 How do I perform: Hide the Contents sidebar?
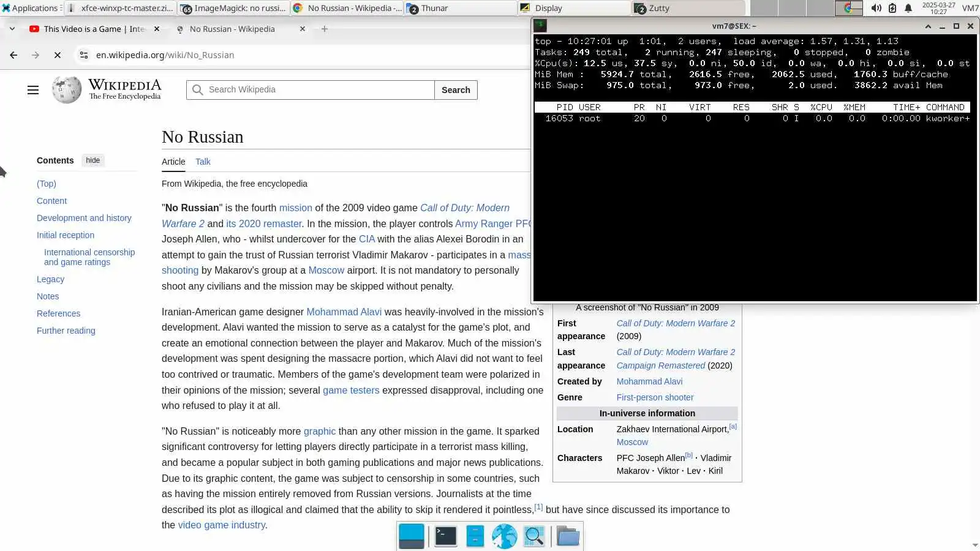93,160
